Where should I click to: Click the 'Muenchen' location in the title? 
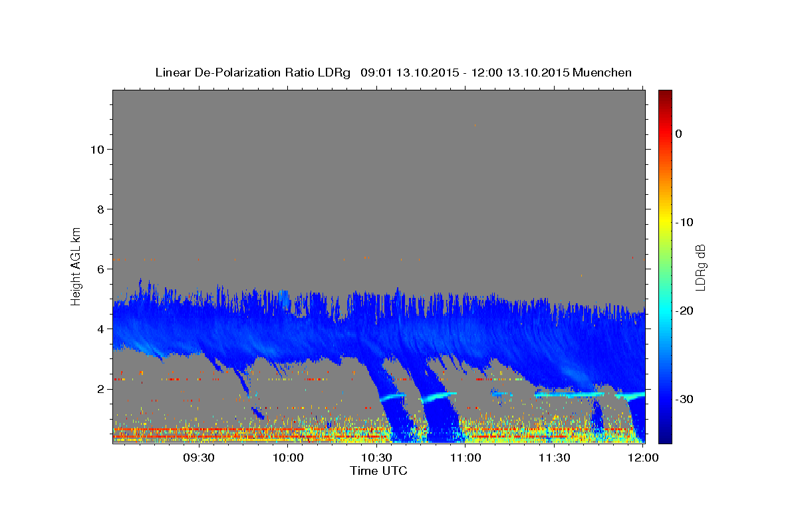603,72
